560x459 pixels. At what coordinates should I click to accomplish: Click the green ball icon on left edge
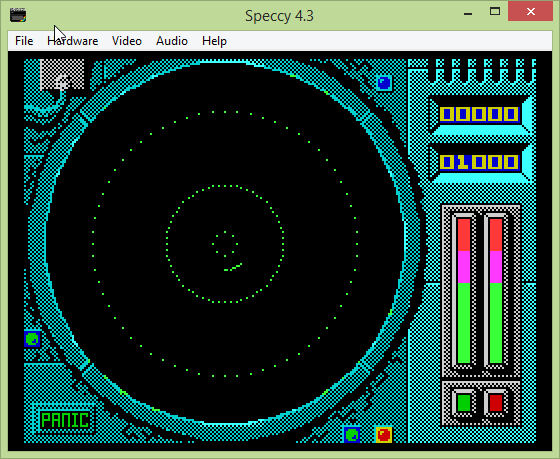tap(32, 339)
